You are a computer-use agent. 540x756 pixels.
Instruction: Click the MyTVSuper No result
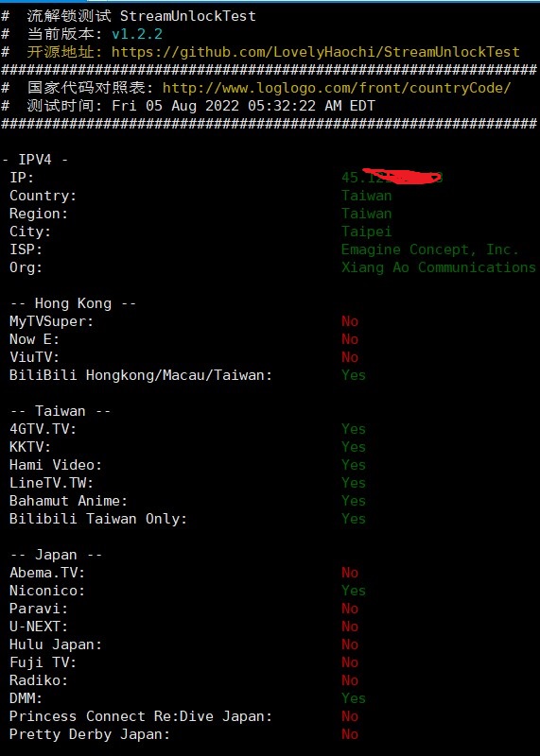(x=350, y=321)
